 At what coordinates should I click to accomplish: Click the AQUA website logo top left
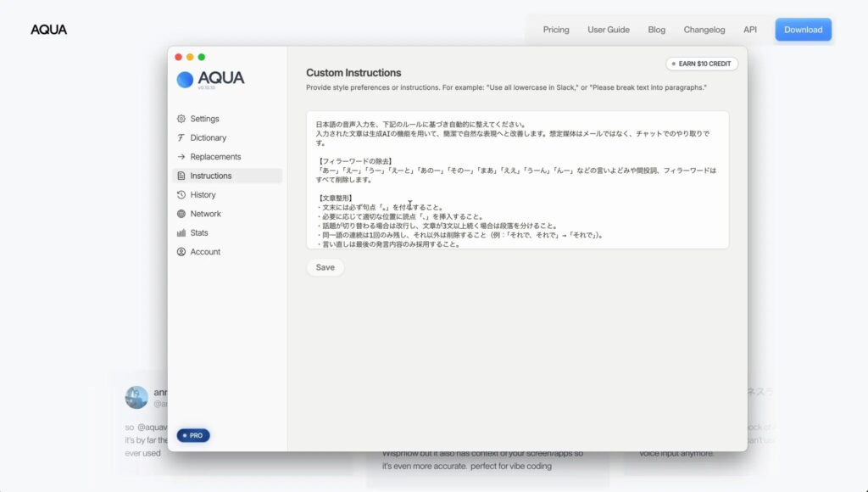(48, 30)
